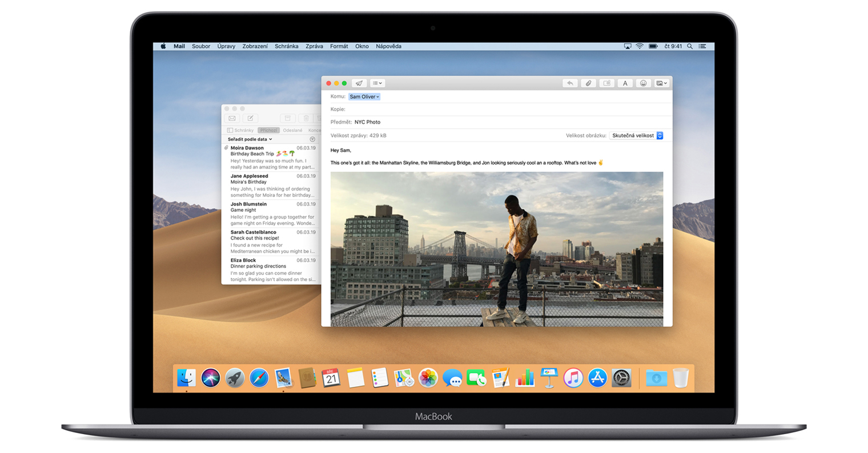Open the Skutečná velikost image size dropdown
The height and width of the screenshot is (453, 868).
[x=636, y=136]
